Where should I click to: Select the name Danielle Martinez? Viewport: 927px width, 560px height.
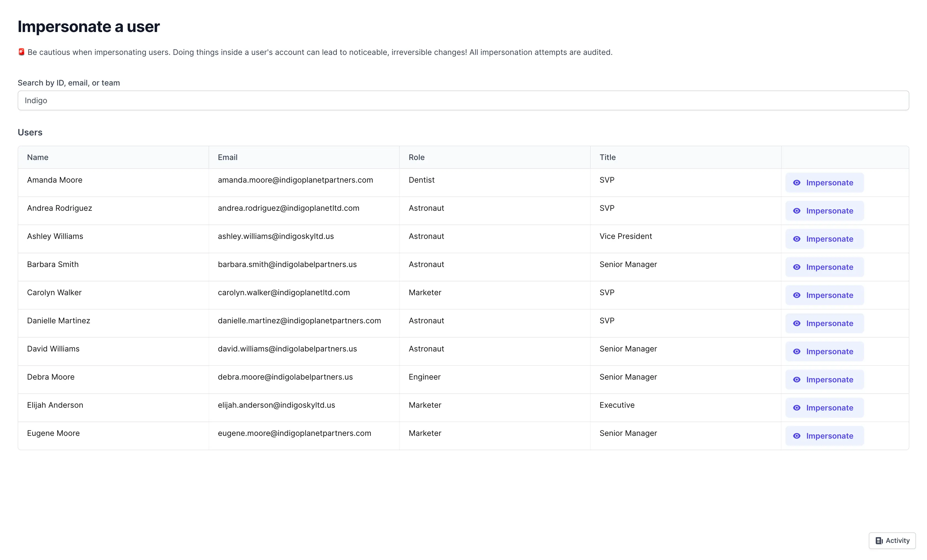tap(59, 321)
